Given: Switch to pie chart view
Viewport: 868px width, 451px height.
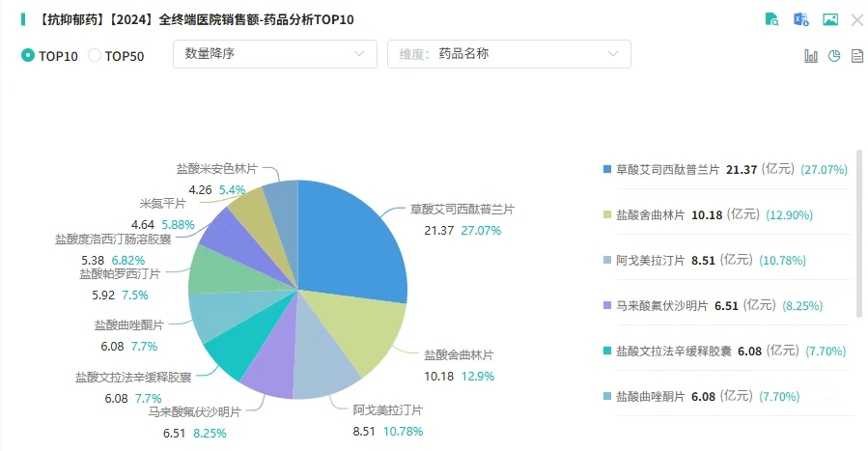Looking at the screenshot, I should [x=834, y=55].
